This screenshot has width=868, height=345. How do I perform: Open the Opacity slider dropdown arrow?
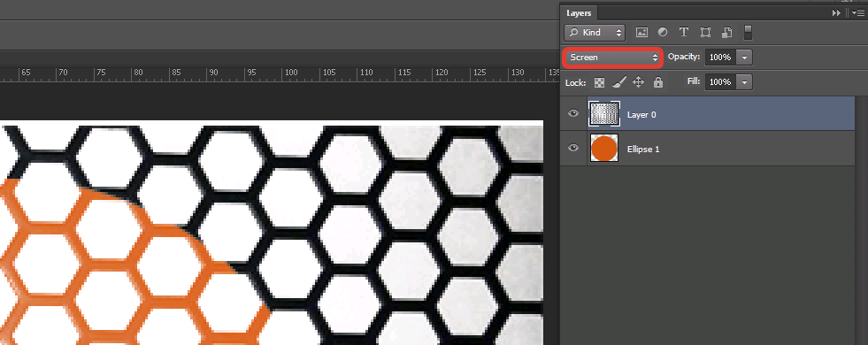(x=745, y=57)
